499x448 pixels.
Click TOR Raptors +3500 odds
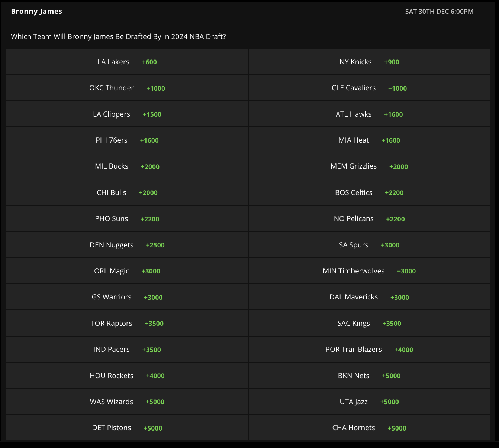[127, 323]
